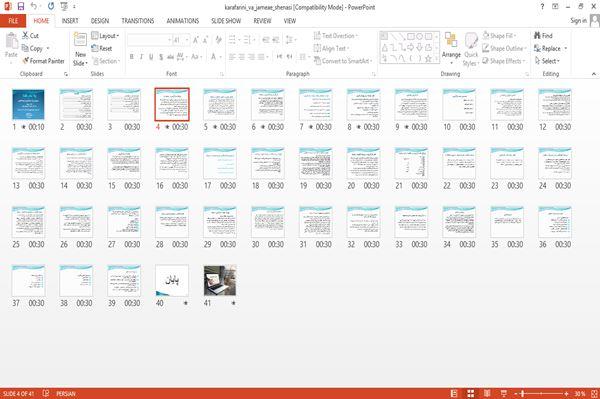Screen dimensions: 600x399
Task: Select slide 17 thumbnail
Action: pos(220,163)
